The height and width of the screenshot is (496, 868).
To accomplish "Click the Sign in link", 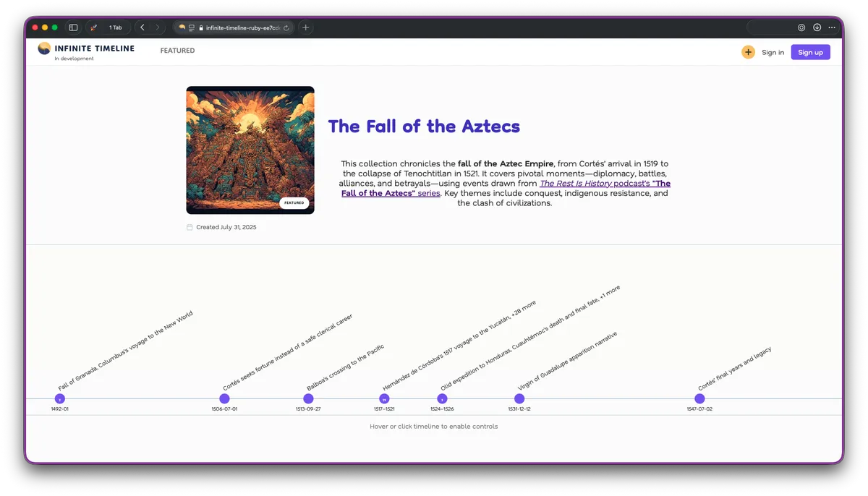I will pos(773,52).
